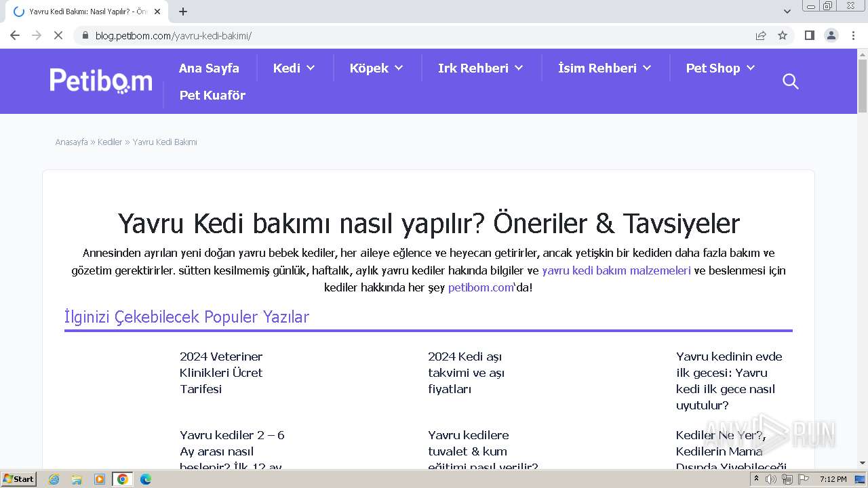The height and width of the screenshot is (488, 868).
Task: Open the volume speaker tray icon
Action: coord(771,479)
